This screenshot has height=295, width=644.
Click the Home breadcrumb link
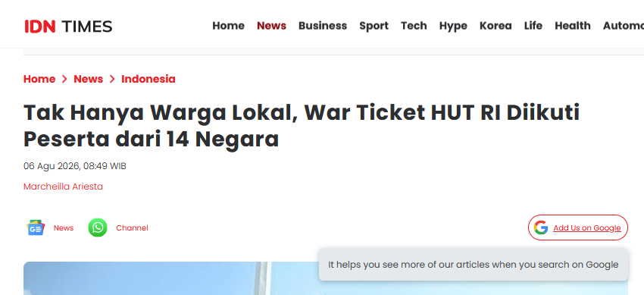click(x=39, y=79)
